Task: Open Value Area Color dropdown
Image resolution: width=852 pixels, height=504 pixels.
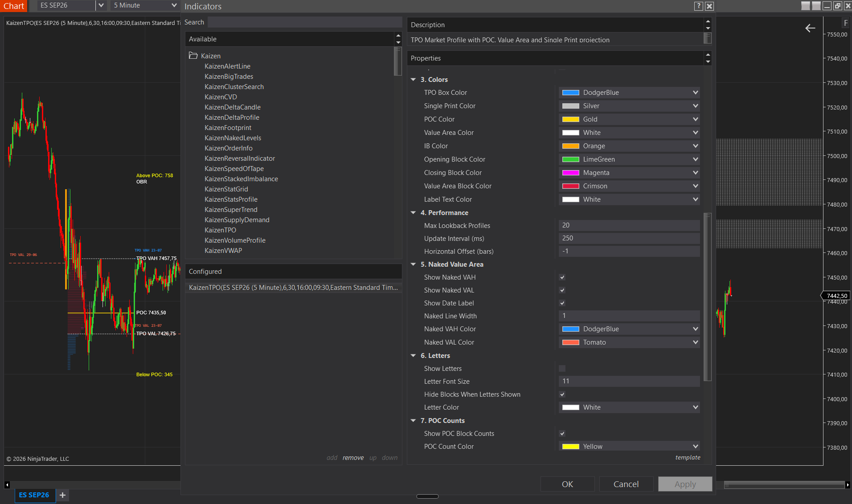Action: pos(629,133)
